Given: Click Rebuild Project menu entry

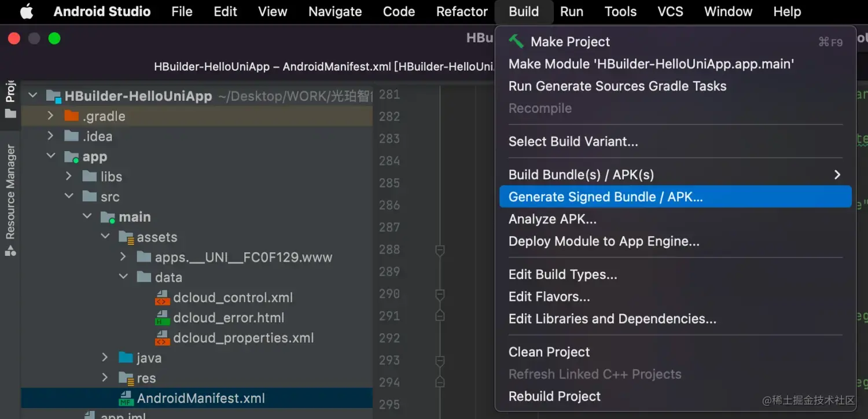Looking at the screenshot, I should click(x=554, y=396).
